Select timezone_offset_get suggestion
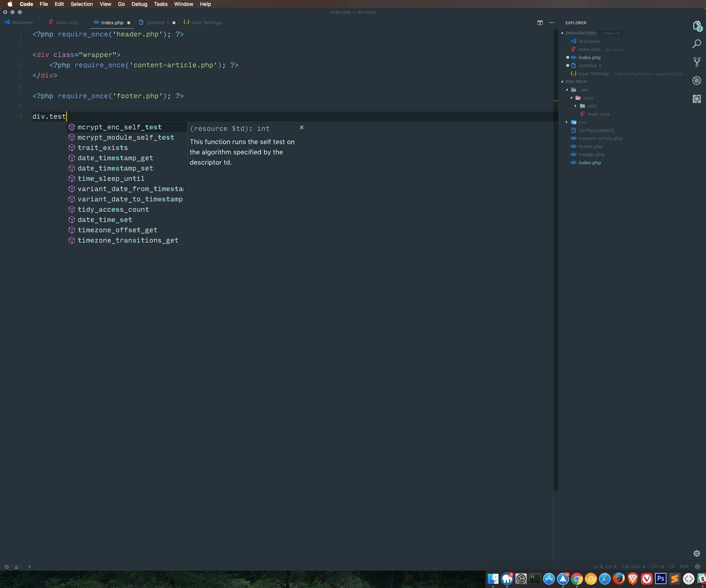The image size is (706, 588). 127,230
